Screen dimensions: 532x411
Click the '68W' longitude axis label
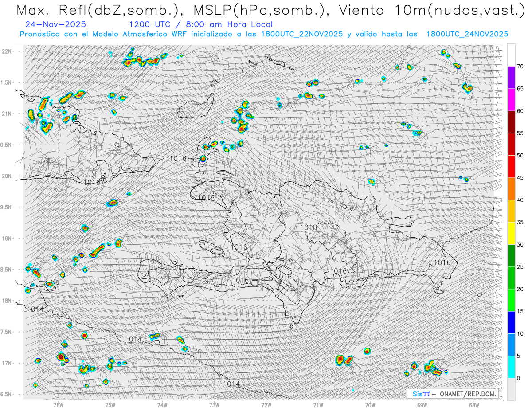(474, 405)
